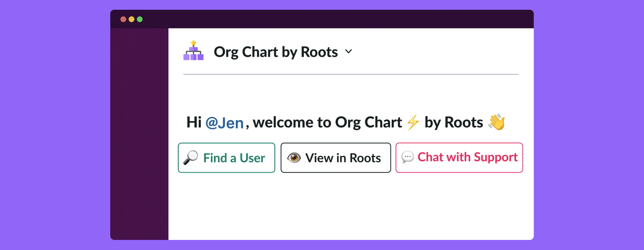The width and height of the screenshot is (644, 250).
Task: Open View in Roots button
Action: click(336, 158)
